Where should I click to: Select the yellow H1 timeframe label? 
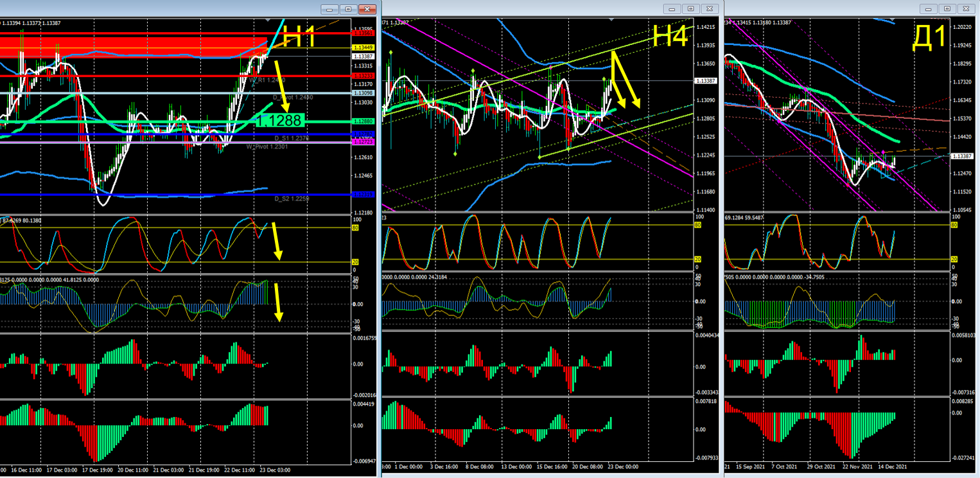click(x=299, y=37)
